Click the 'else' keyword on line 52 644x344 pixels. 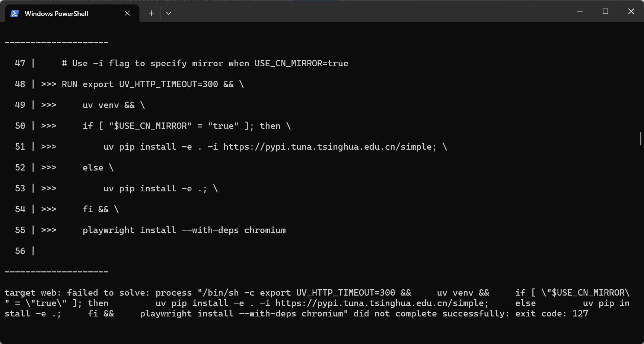(93, 168)
